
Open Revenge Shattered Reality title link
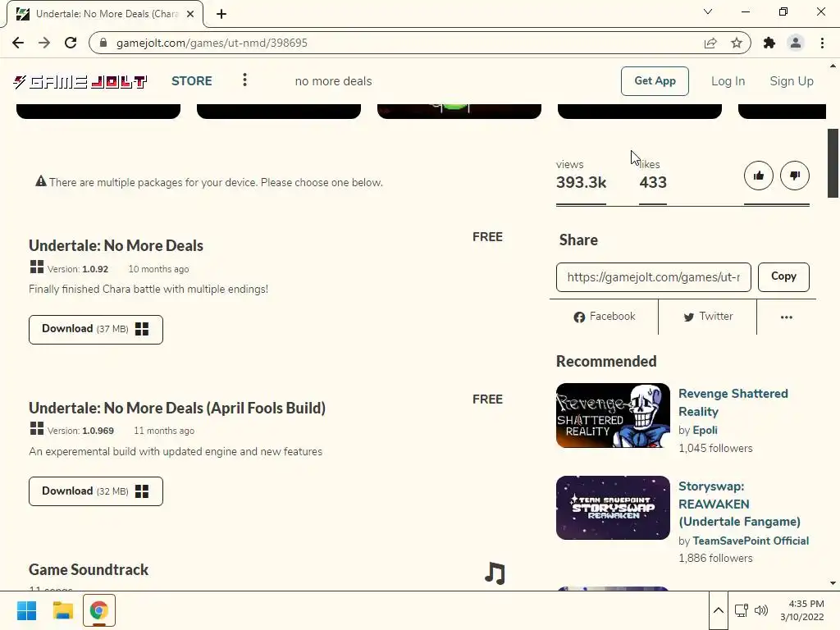(733, 402)
